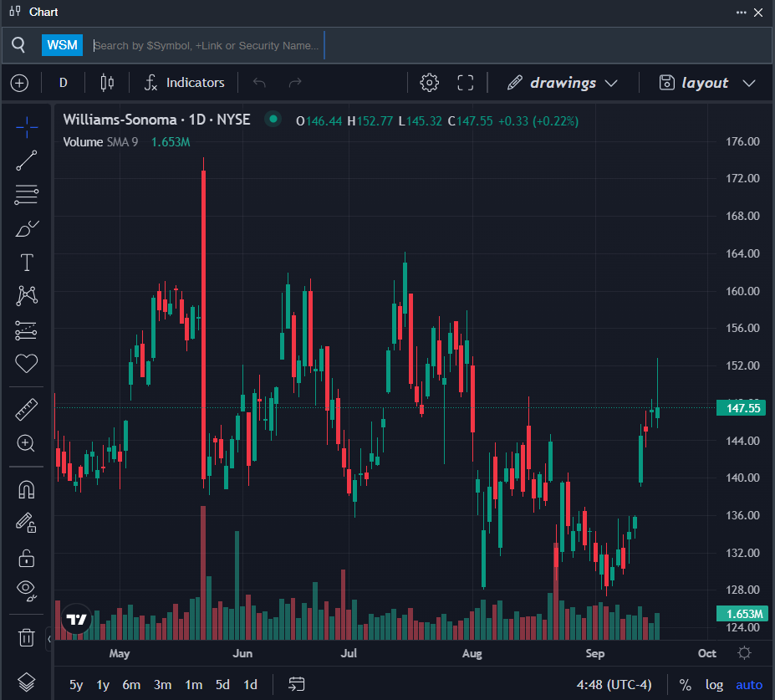Click the Williams-Sonoma symbol title
The height and width of the screenshot is (700, 775).
point(156,120)
